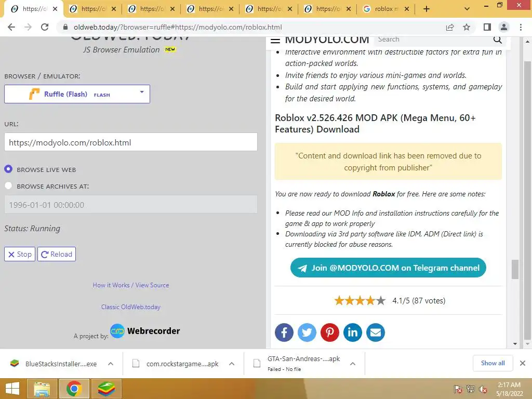Rate using the star rating widget
Screen dimensions: 532x399
coord(360,301)
